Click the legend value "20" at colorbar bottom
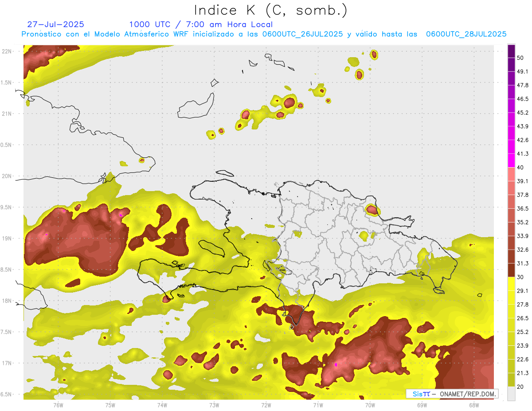This screenshot has height=411, width=532. pos(521,387)
